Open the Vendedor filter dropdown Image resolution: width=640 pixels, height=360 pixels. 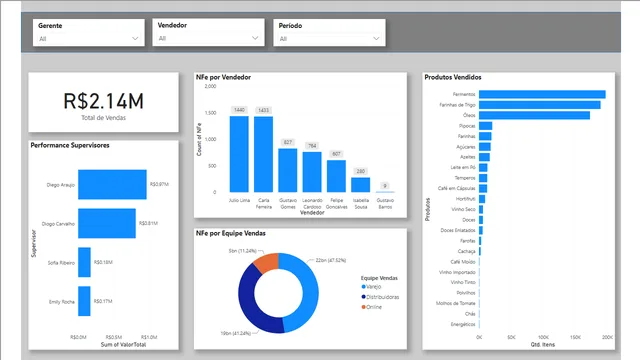208,38
